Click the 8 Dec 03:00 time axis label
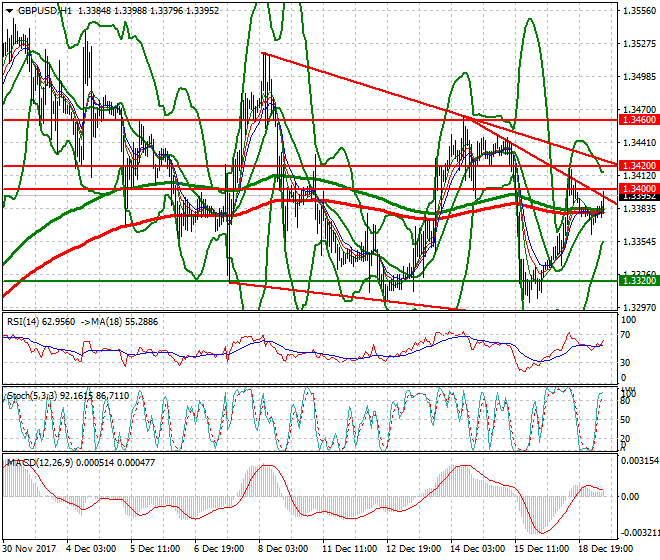 click(x=283, y=549)
